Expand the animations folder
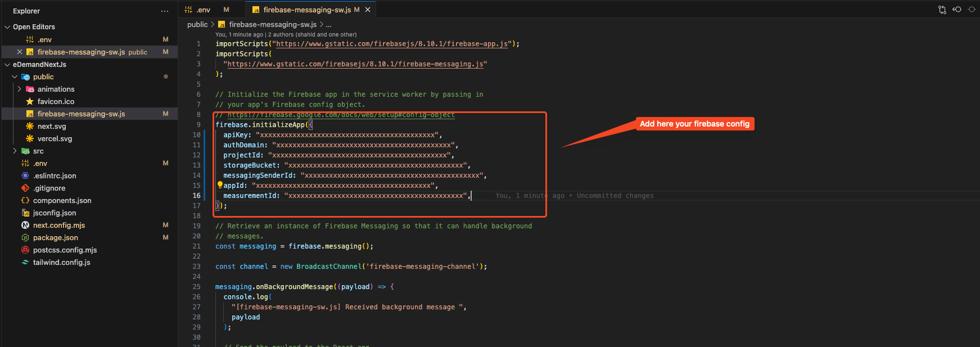This screenshot has height=347, width=980. coord(19,89)
